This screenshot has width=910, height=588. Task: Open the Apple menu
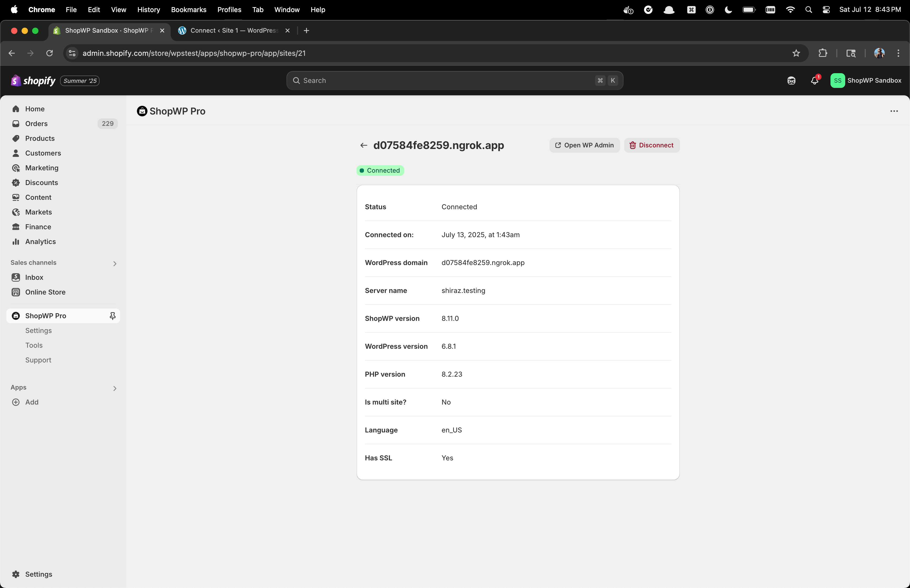coord(14,9)
